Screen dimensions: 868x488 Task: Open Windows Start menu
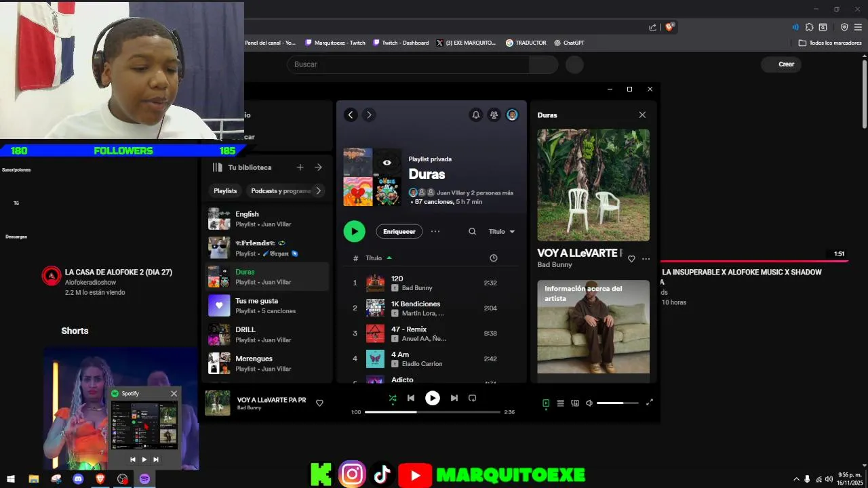[11, 479]
